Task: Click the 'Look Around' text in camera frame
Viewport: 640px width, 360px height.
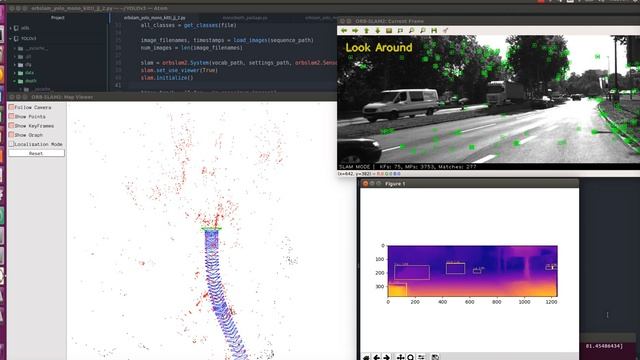Action: pos(379,47)
